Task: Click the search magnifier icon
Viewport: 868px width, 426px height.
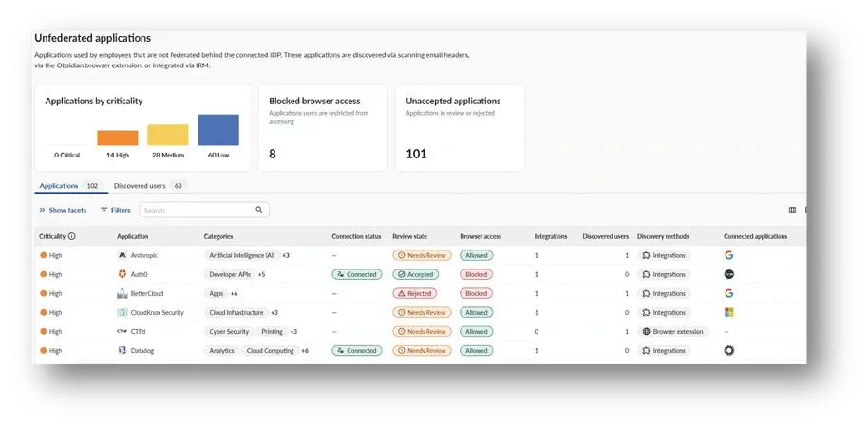Action: click(x=259, y=210)
